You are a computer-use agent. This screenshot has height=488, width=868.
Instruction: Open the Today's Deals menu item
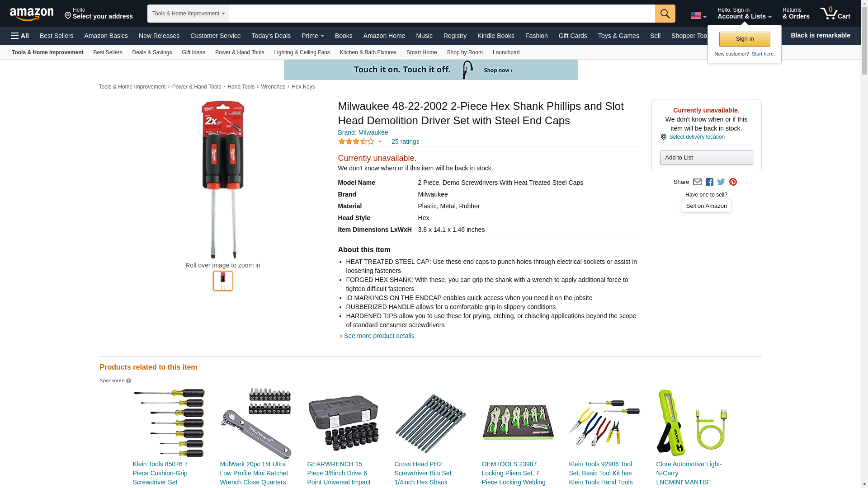pyautogui.click(x=271, y=36)
